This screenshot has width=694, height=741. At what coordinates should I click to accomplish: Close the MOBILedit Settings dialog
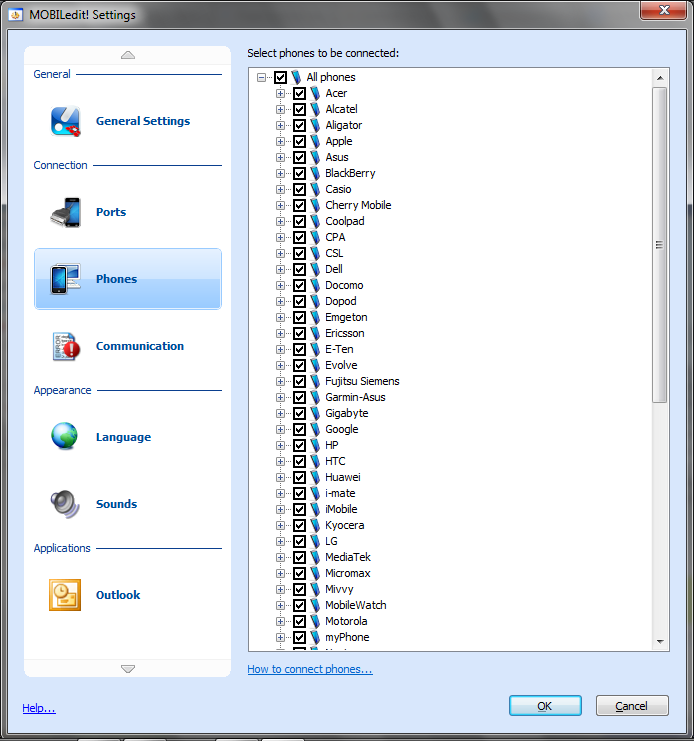[663, 10]
